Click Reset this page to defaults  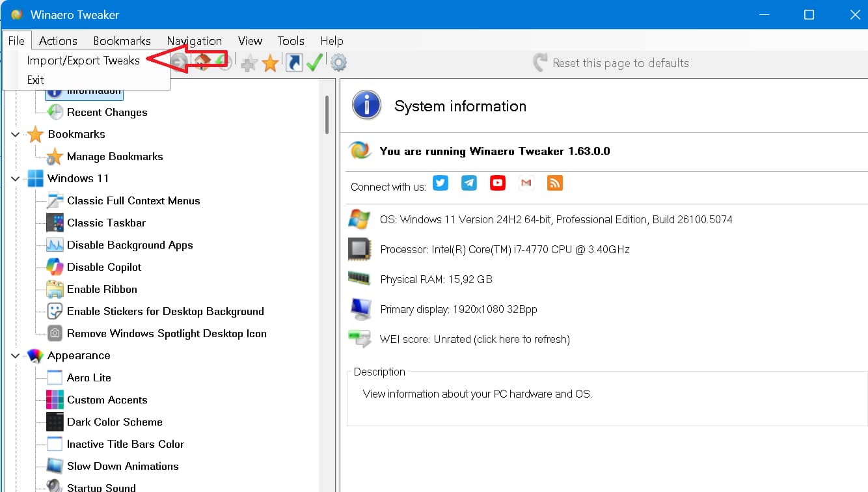click(610, 63)
